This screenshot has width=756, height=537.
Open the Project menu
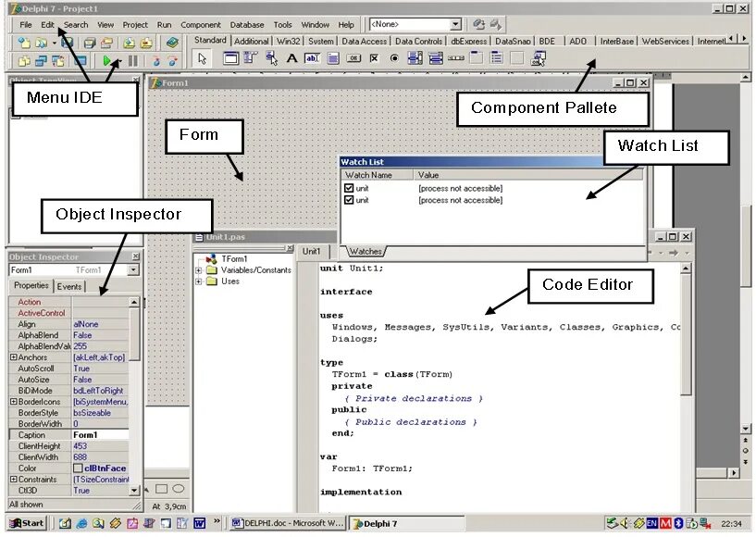click(x=135, y=25)
